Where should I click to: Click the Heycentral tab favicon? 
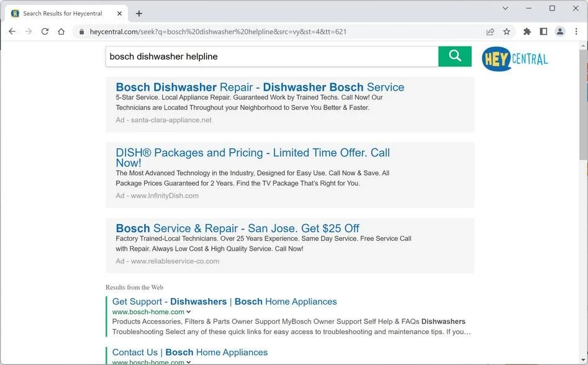coord(15,14)
